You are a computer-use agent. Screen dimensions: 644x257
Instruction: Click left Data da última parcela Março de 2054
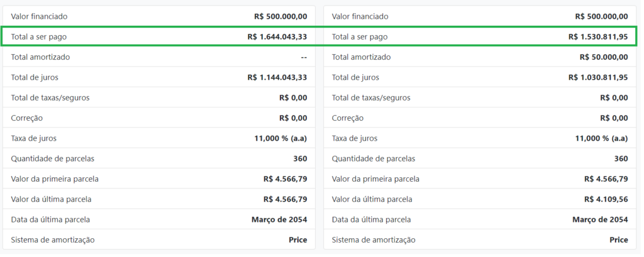[x=279, y=220]
